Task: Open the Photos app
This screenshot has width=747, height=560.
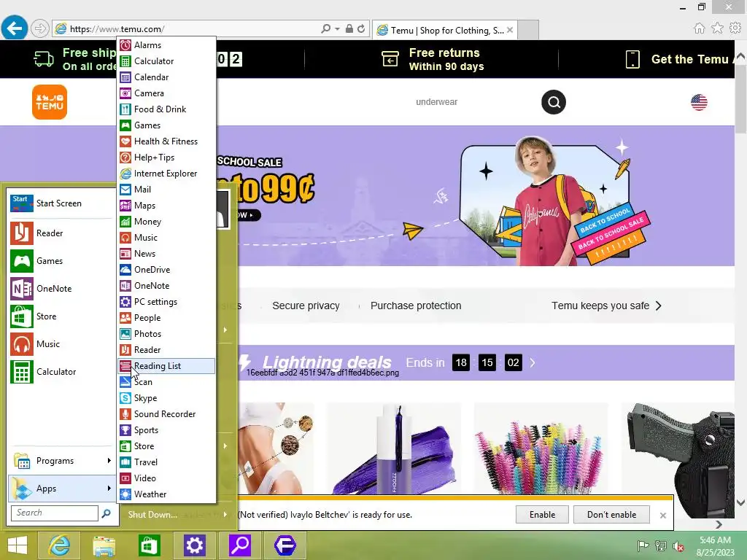Action: 166,334
